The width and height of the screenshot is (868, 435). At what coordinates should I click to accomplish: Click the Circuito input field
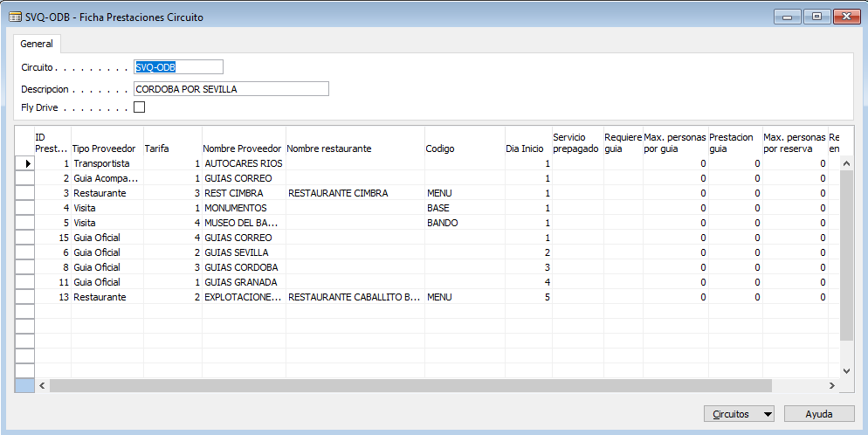click(178, 67)
